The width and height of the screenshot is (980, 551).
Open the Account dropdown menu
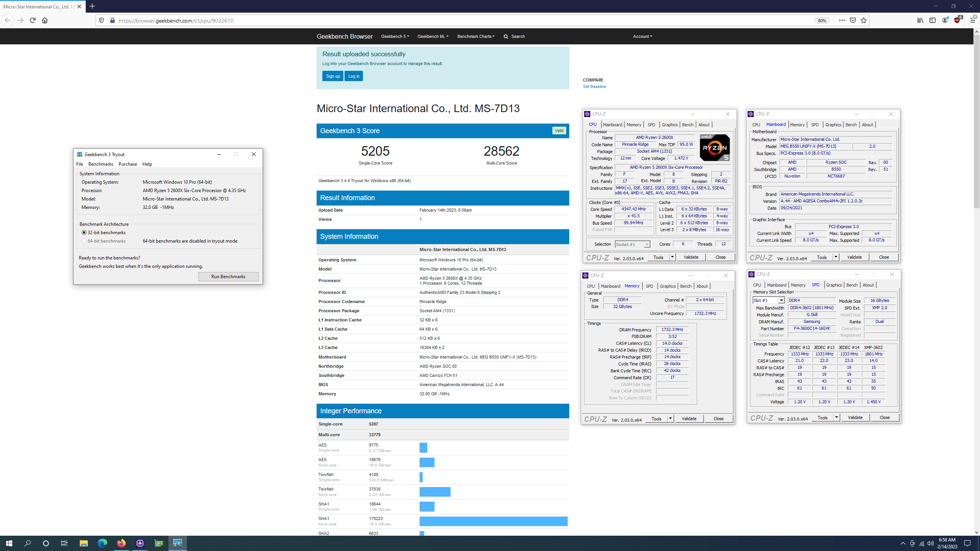[x=642, y=36]
